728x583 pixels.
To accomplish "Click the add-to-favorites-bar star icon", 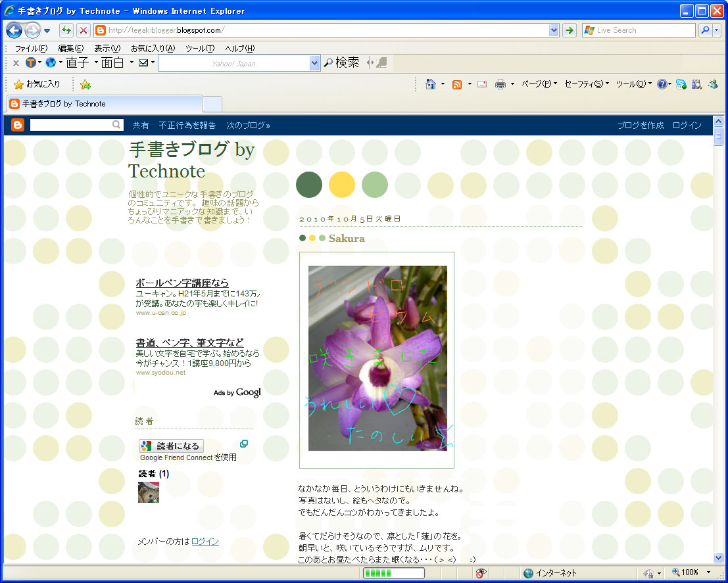I will pyautogui.click(x=85, y=85).
